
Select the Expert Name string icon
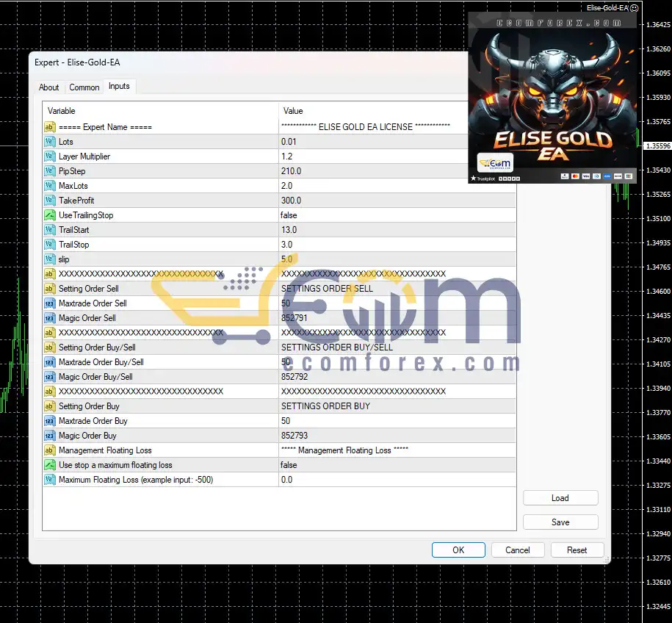pyautogui.click(x=50, y=127)
